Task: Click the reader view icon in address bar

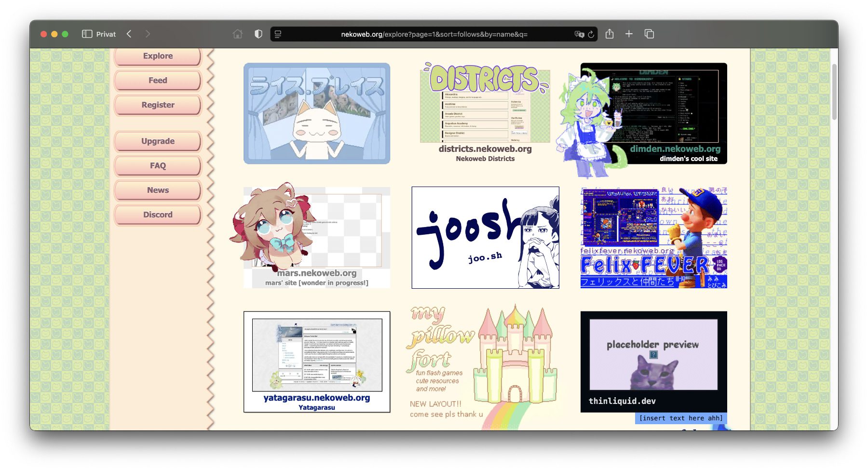Action: 278,34
